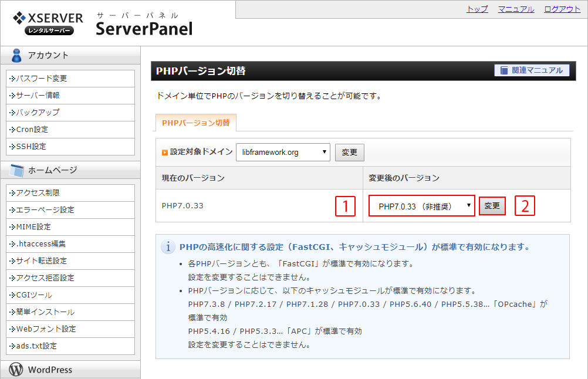Click the アカウント person icon

(18, 55)
